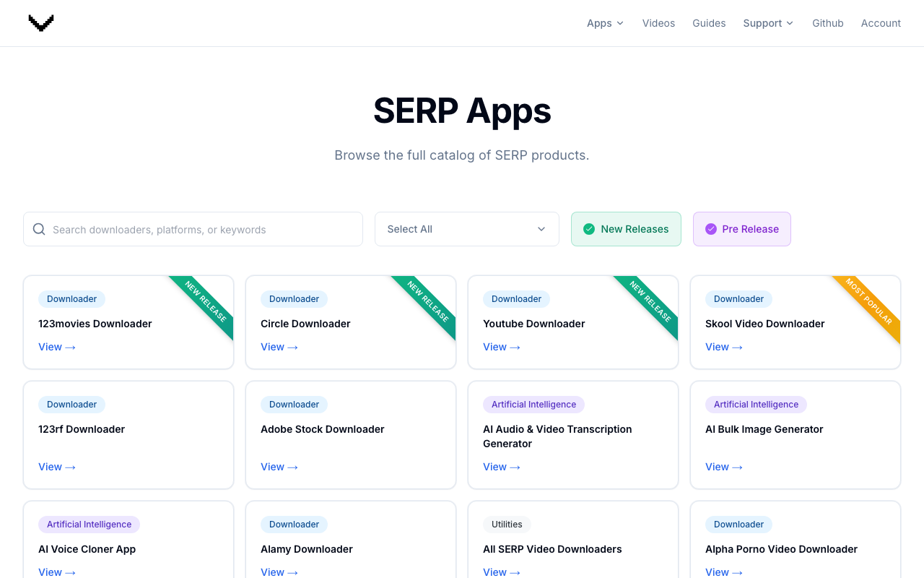Click Downloader tag on Alpha Porno Video Downloader

739,525
